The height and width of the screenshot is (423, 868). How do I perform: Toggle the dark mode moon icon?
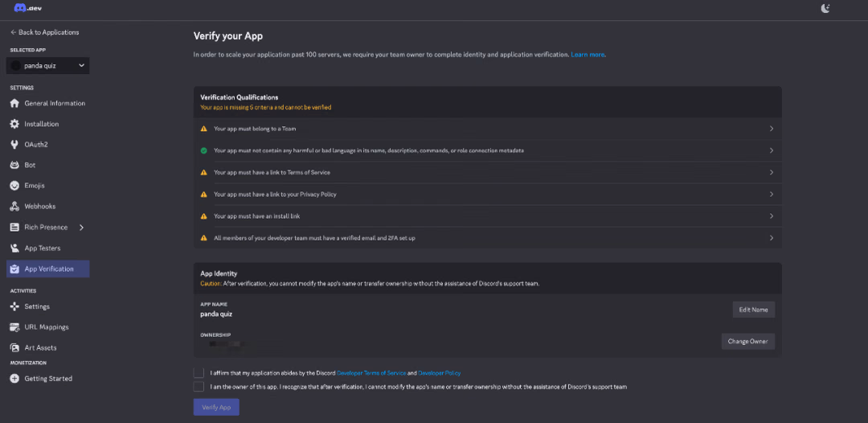tap(825, 8)
